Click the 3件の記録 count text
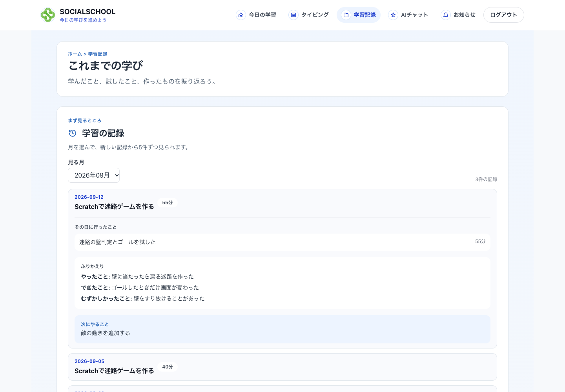Image resolution: width=565 pixels, height=392 pixels. tap(486, 179)
